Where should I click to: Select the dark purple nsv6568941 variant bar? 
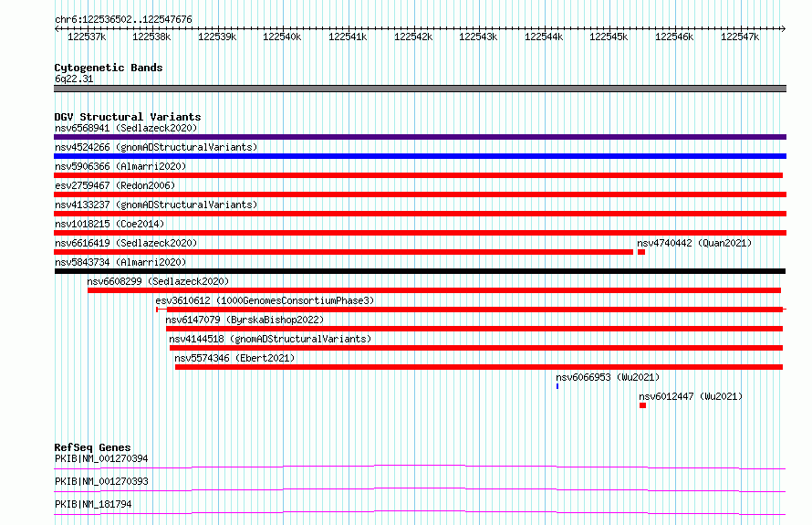click(420, 137)
